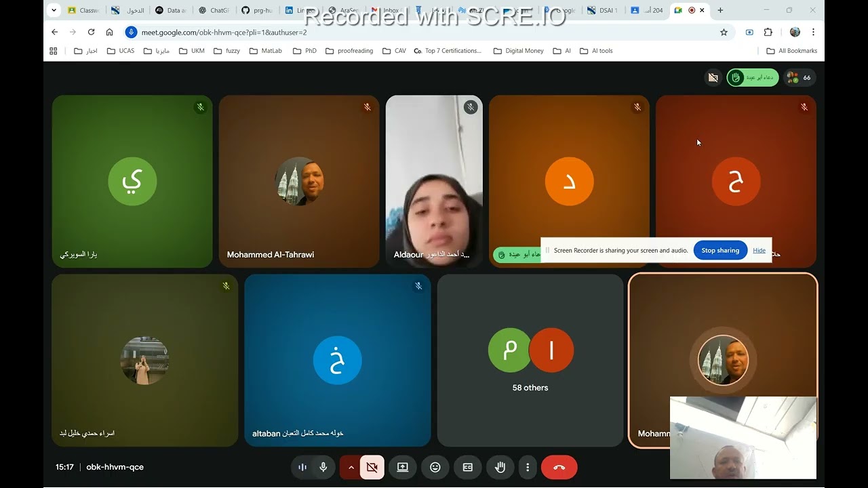Open the raised hand chip دعاء أبو عيدة
The image size is (868, 488).
753,77
